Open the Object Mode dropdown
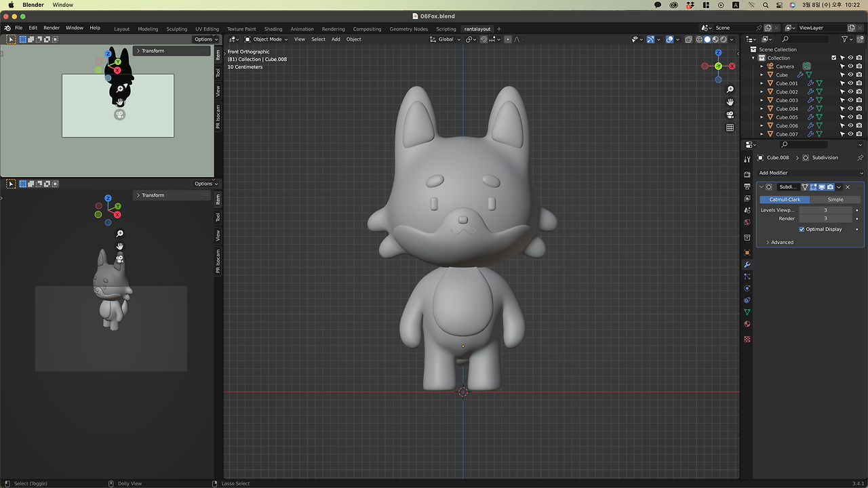Screen dimensions: 868x488 click(x=267, y=39)
